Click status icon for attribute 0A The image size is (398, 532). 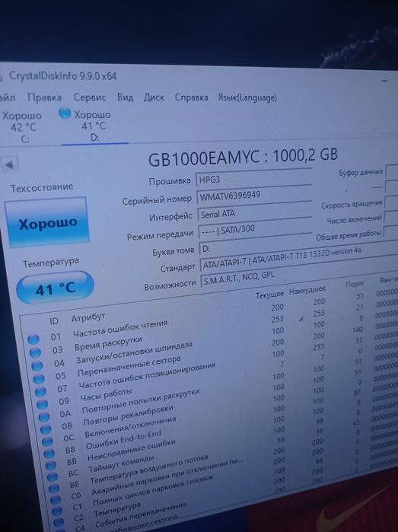click(x=44, y=417)
